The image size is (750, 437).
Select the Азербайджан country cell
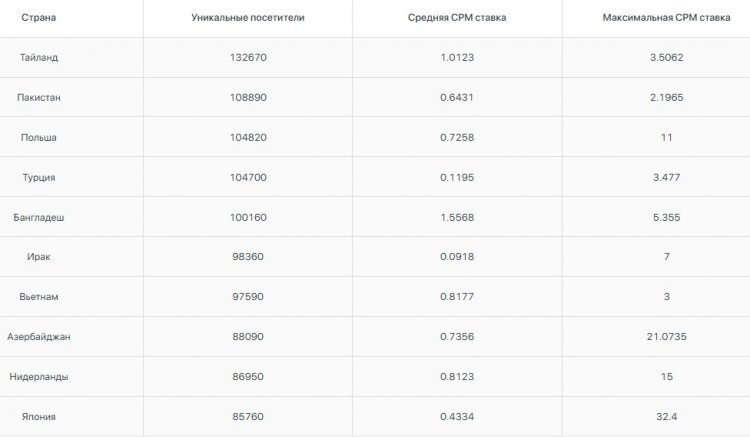coord(39,337)
